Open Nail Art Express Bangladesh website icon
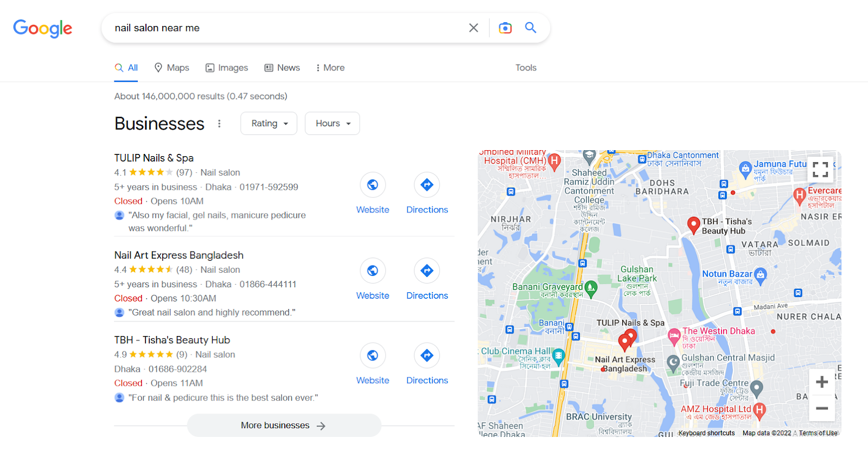Image resolution: width=868 pixels, height=451 pixels. coord(373,270)
